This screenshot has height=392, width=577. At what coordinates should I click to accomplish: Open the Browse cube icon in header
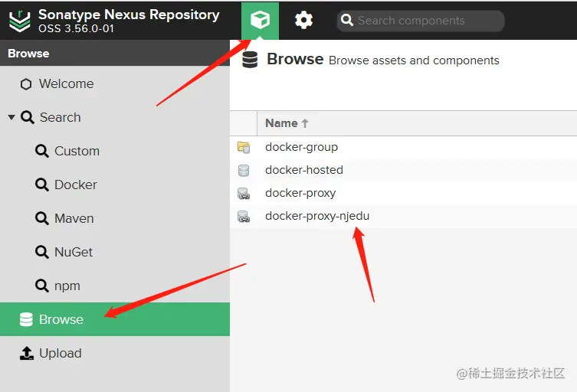pos(261,20)
